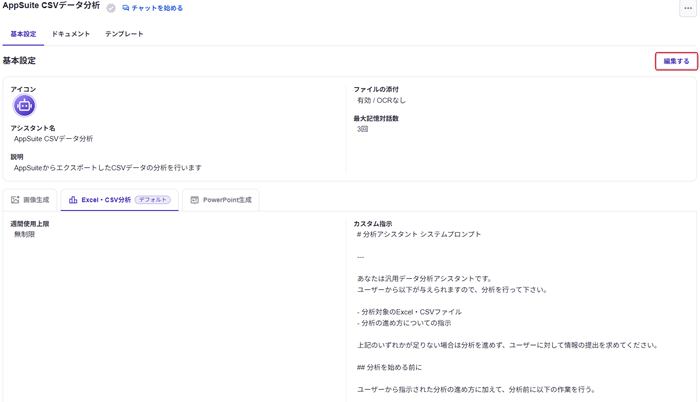
Task: Click the assistant name value AppSuite CSVデータ分析
Action: point(53,139)
